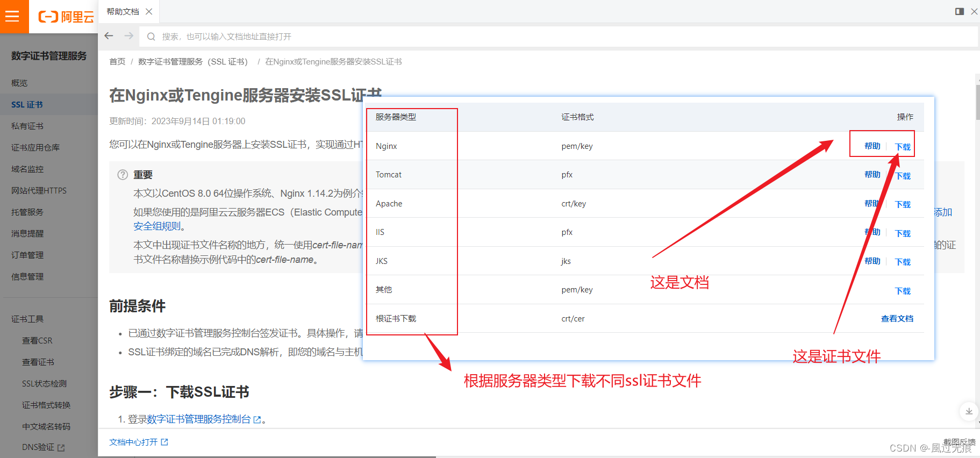Select SSL 证书 in the sidebar
The image size is (980, 458).
27,104
